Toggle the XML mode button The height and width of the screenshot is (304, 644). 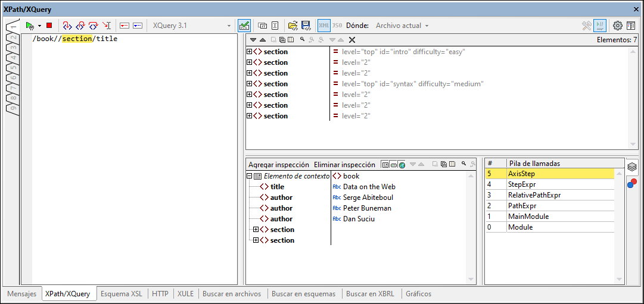pos(323,26)
